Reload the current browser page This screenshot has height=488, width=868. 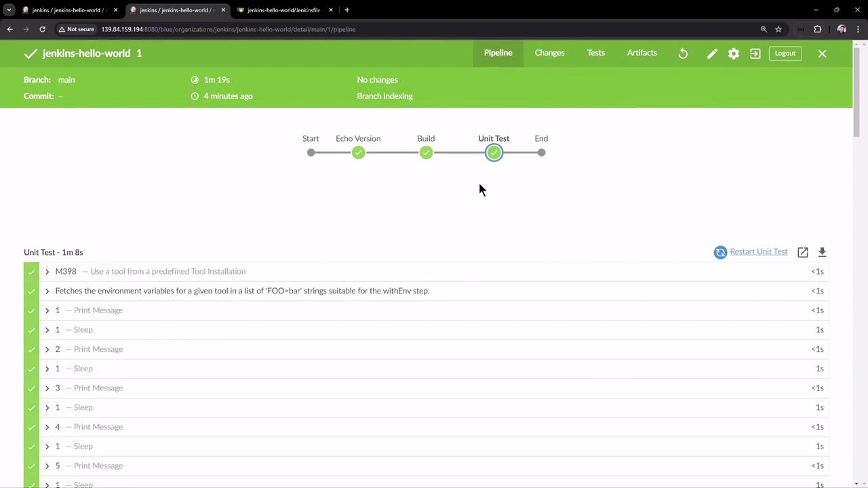(42, 29)
